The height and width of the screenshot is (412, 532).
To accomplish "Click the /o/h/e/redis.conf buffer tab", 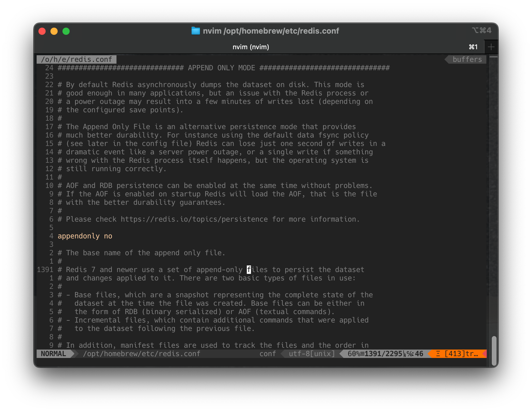I will click(77, 59).
